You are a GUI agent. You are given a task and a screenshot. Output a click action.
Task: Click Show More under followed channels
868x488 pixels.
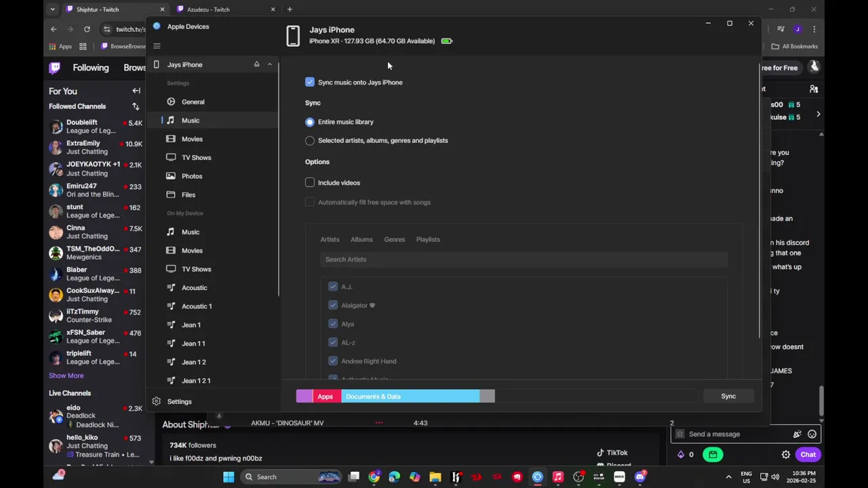point(66,375)
